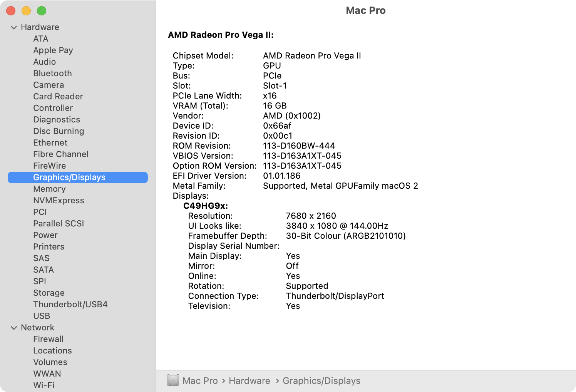Click the PCIe Lane Width value x16
Image resolution: width=576 pixels, height=392 pixels.
tap(270, 96)
